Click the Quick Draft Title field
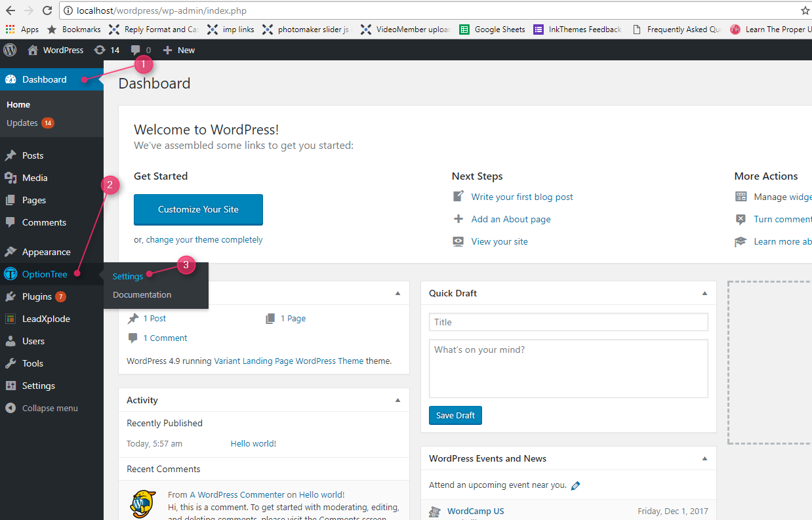The height and width of the screenshot is (520, 812). (569, 322)
